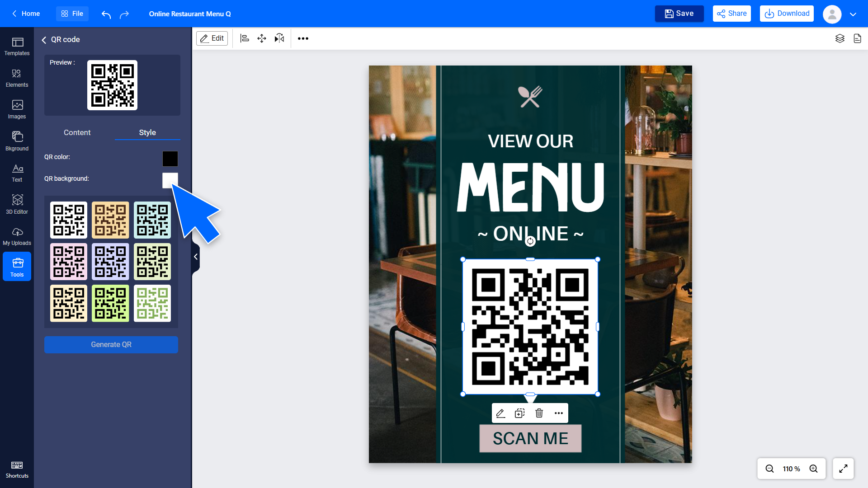
Task: Click the zoom in magnifier
Action: click(813, 469)
